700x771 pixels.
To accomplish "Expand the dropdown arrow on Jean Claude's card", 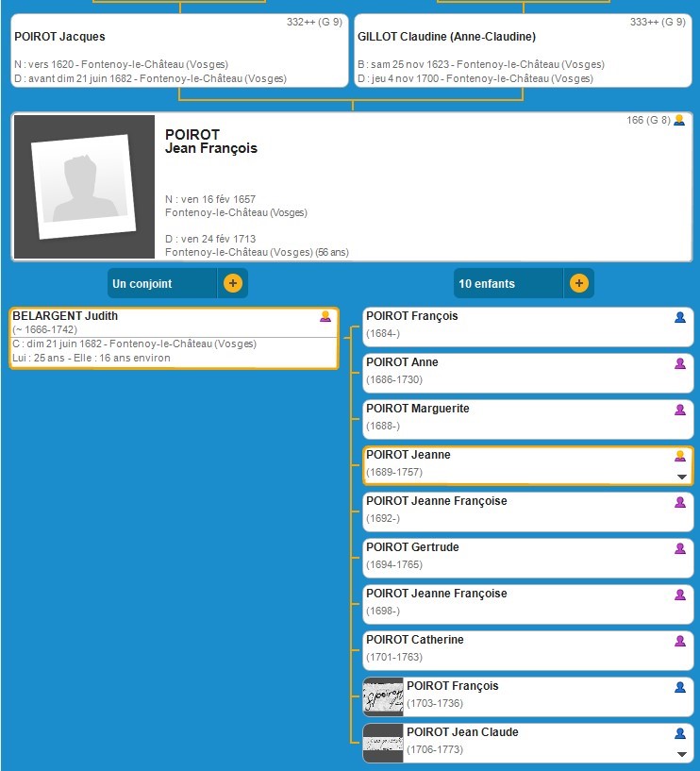I will tap(681, 755).
